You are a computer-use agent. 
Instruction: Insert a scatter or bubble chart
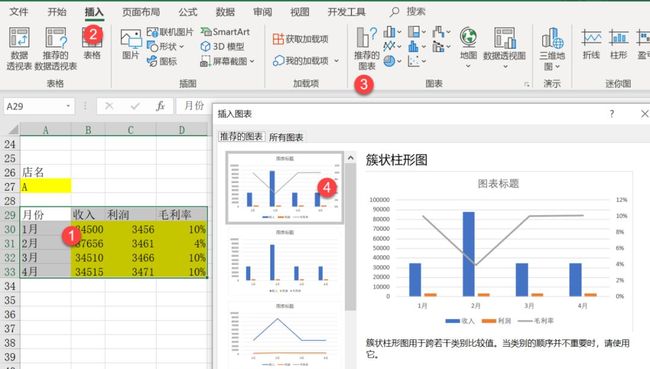[414, 61]
